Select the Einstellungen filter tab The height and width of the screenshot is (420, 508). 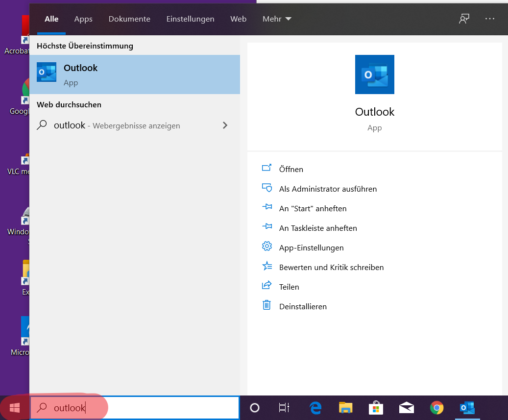[190, 19]
